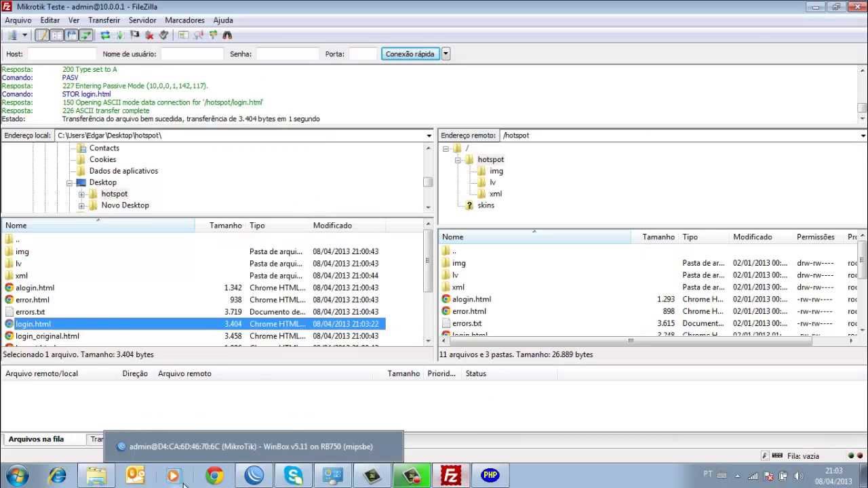Toggle remote directory tree display
The image size is (868, 488).
pyautogui.click(x=71, y=35)
